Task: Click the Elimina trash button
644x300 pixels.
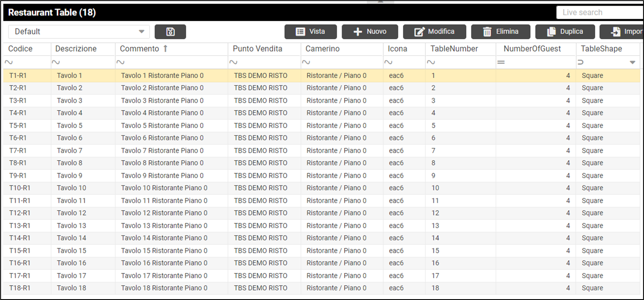Action: click(500, 32)
